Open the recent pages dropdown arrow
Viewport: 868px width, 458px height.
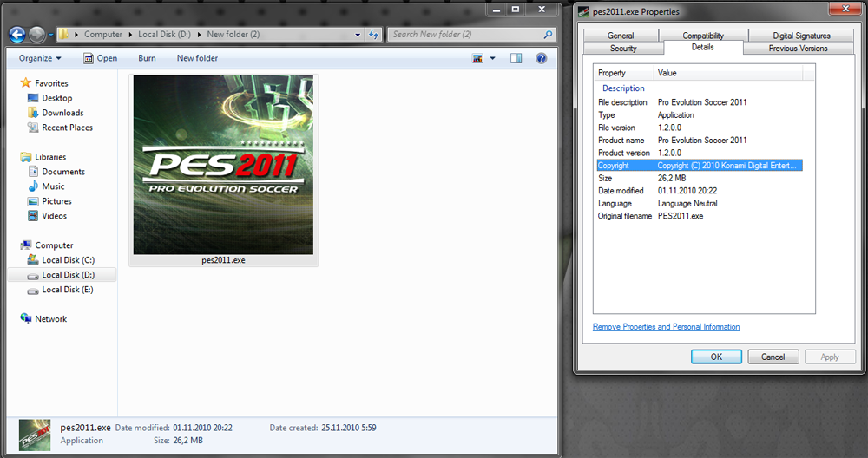(51, 35)
